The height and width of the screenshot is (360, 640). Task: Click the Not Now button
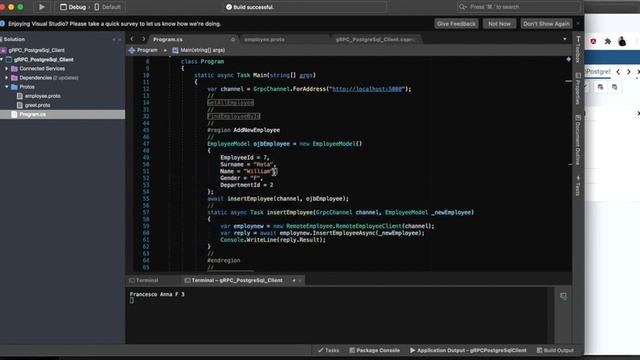499,24
